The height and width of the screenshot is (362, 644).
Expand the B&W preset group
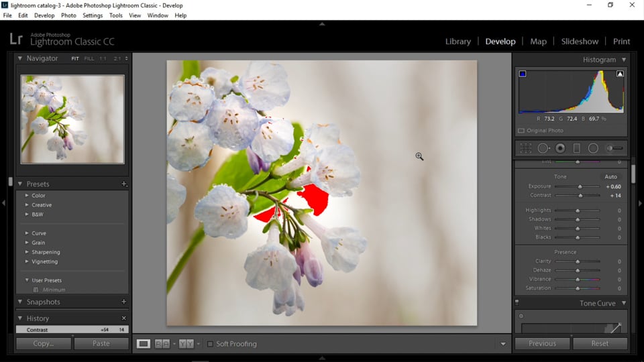click(x=27, y=215)
